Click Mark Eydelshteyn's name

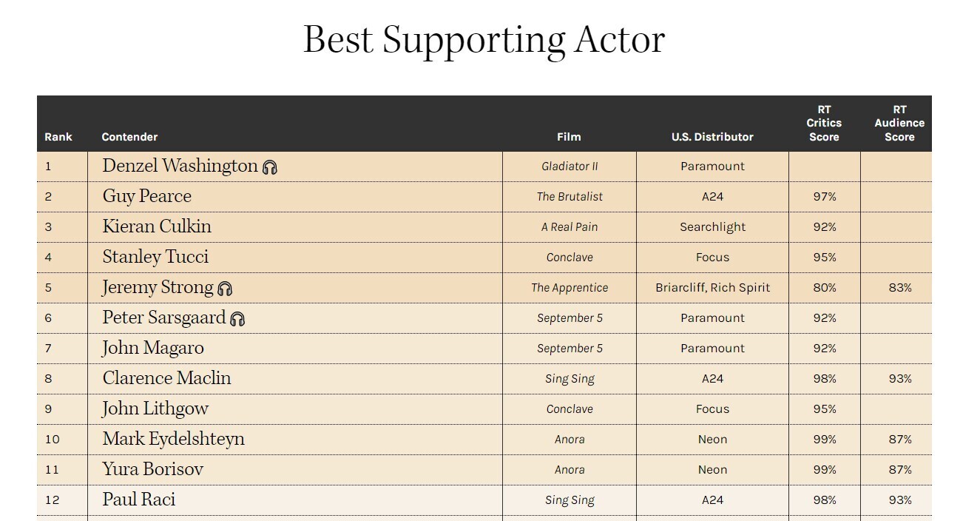pos(173,439)
